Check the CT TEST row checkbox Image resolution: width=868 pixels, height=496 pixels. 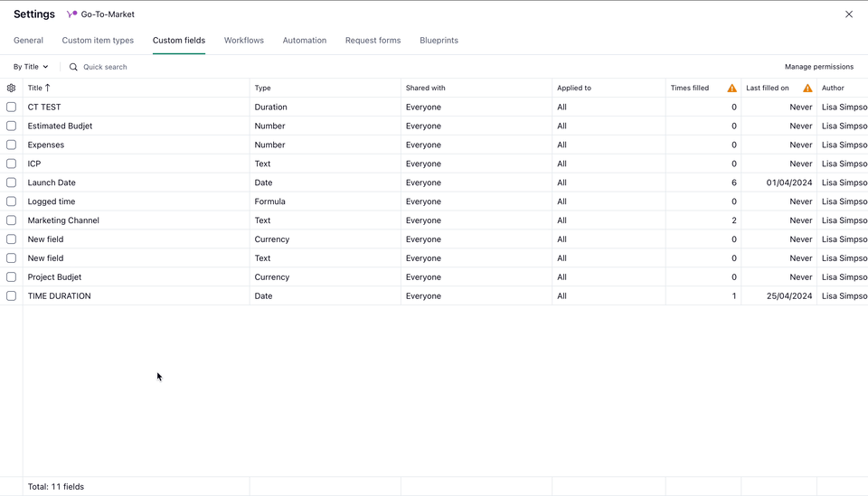(x=11, y=107)
